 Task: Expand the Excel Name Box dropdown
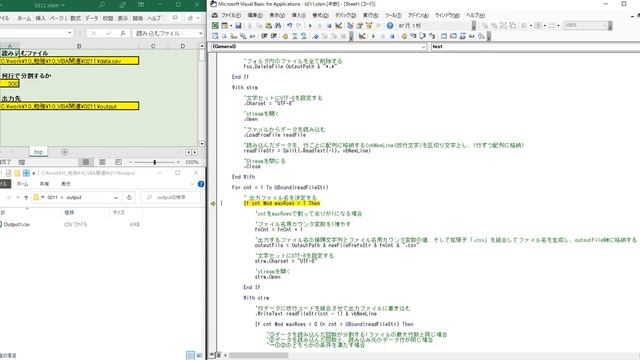click(70, 33)
